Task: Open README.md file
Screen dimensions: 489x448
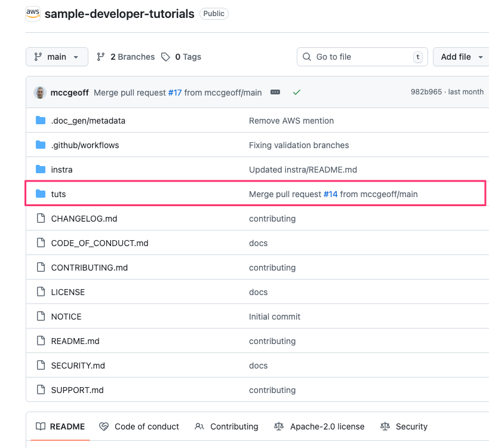Action: click(x=75, y=341)
